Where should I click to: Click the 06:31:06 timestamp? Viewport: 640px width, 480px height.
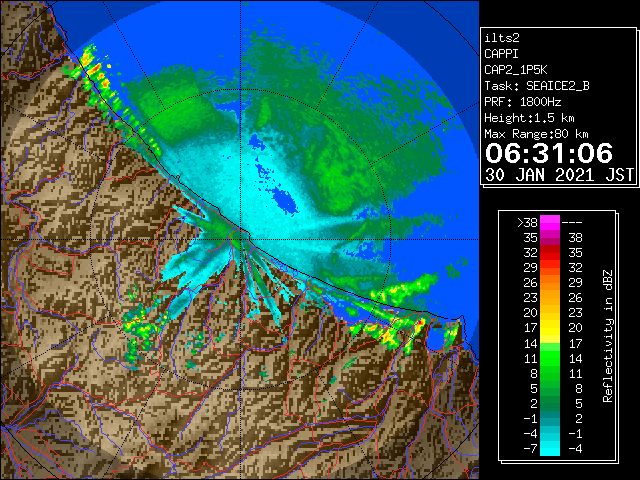pyautogui.click(x=549, y=153)
